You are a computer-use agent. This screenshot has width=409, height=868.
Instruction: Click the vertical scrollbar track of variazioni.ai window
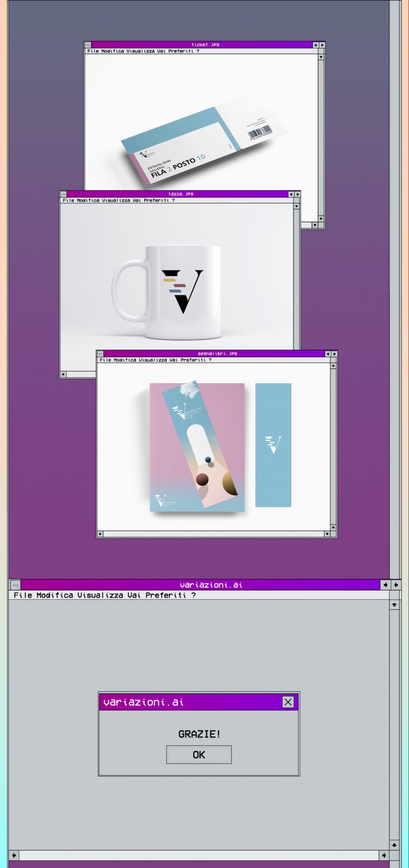[394, 725]
